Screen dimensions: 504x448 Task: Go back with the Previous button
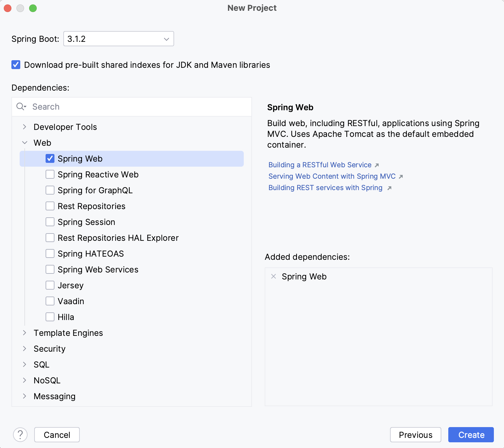click(x=415, y=435)
